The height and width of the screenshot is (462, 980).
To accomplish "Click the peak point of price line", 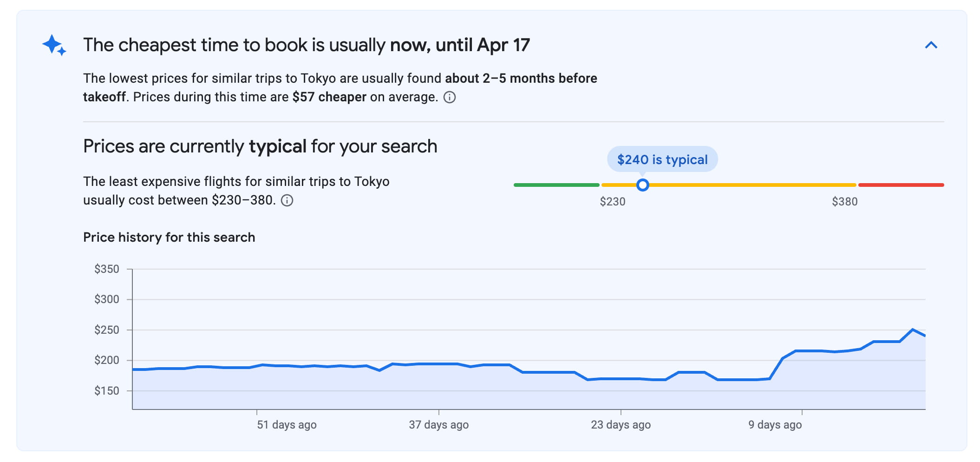I will click(x=912, y=330).
